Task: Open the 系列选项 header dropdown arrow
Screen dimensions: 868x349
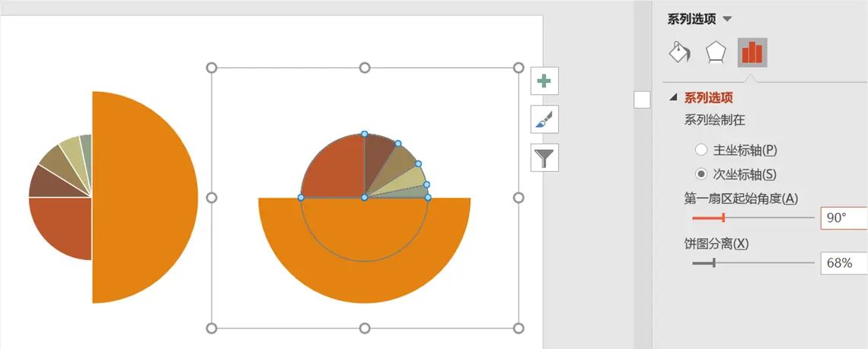Action: pos(727,19)
